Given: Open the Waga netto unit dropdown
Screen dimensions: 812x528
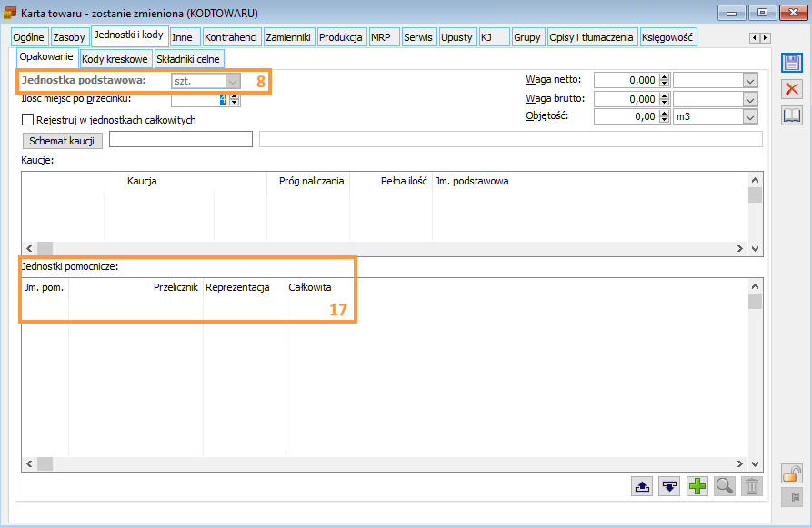Looking at the screenshot, I should tap(750, 81).
